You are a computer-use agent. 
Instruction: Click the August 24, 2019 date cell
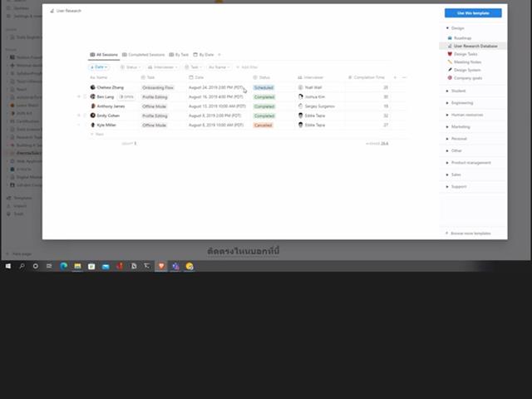click(216, 87)
